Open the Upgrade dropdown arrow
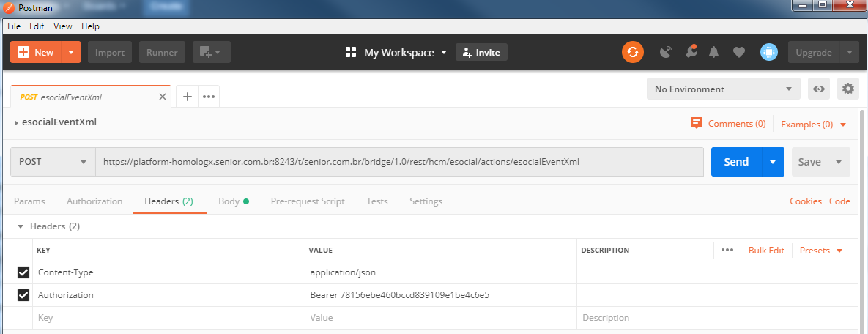 click(849, 53)
